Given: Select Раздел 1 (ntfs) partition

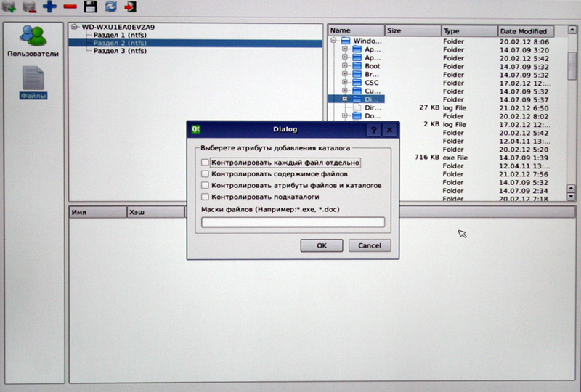Looking at the screenshot, I should [120, 35].
